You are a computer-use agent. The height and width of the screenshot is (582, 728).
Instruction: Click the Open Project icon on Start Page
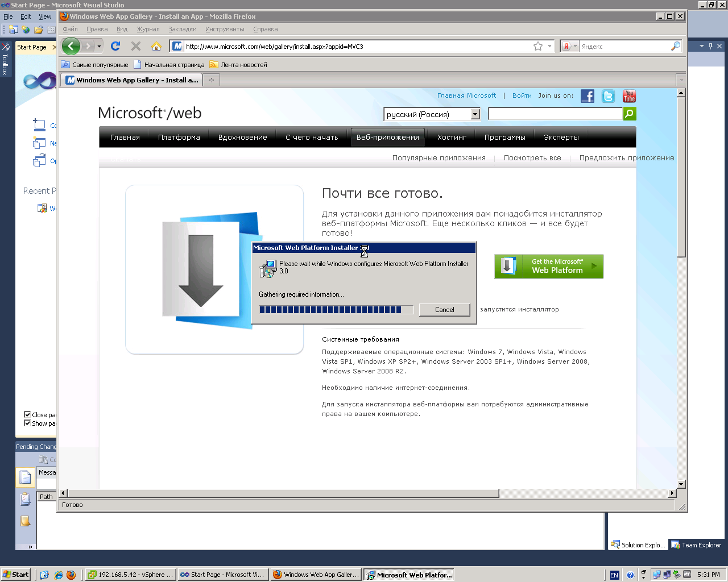(39, 161)
